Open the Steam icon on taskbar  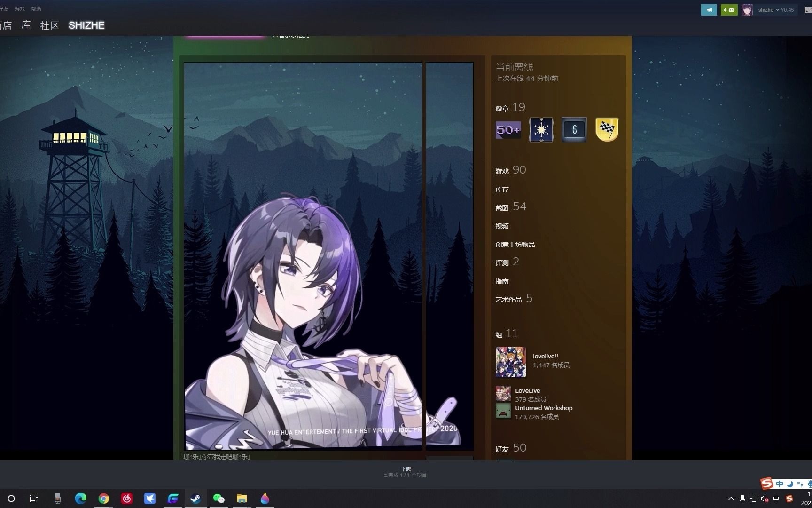(196, 499)
